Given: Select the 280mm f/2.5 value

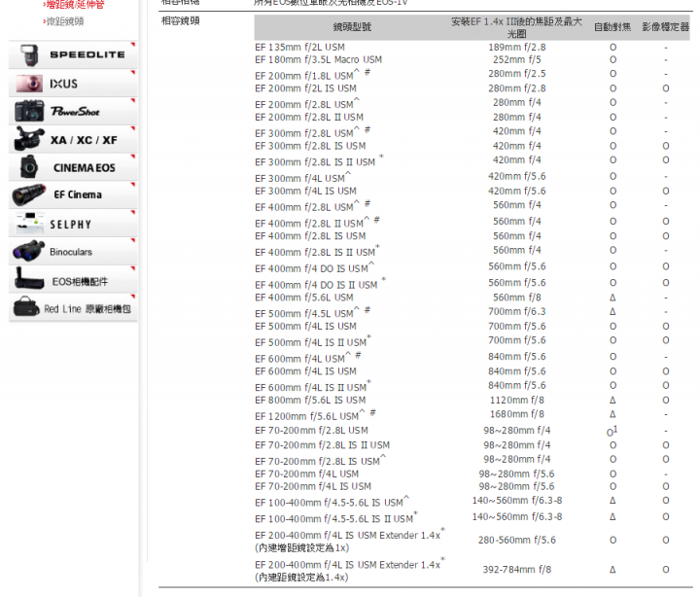Looking at the screenshot, I should point(516,74).
